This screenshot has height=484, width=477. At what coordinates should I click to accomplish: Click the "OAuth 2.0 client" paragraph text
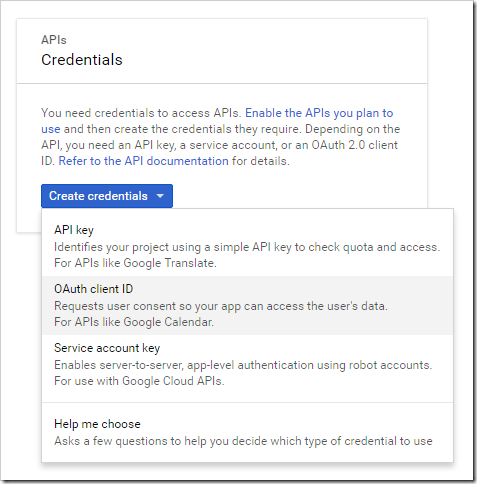coord(355,145)
